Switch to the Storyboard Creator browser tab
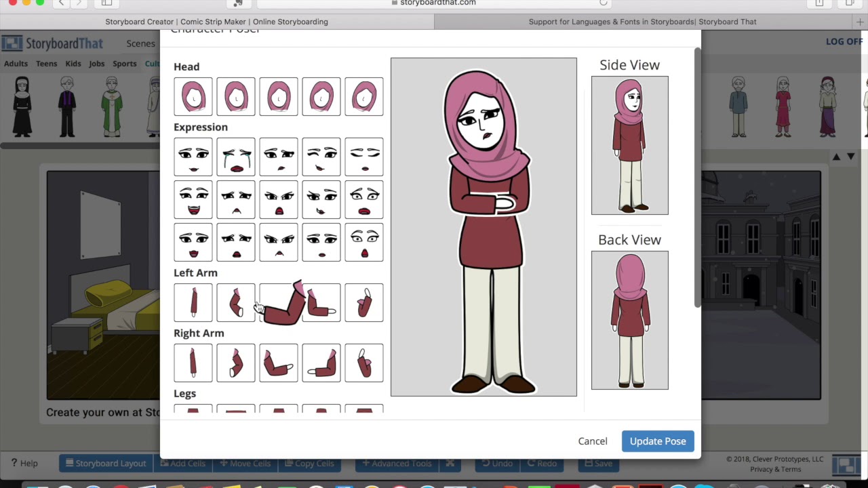868x488 pixels. pyautogui.click(x=216, y=22)
